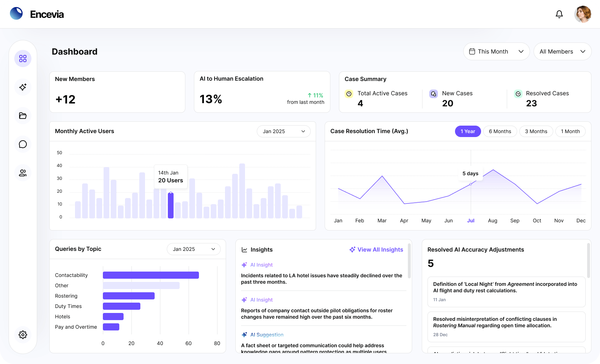Click the New Cases search icon
This screenshot has width=600, height=364.
[434, 94]
